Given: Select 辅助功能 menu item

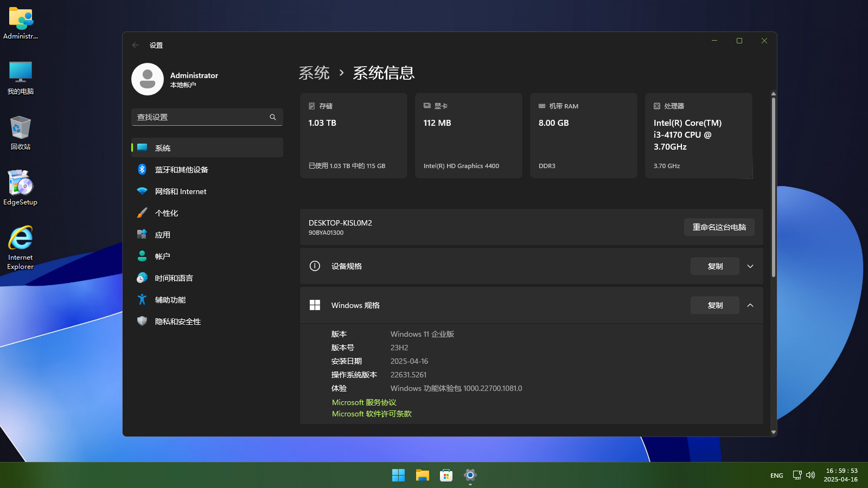Looking at the screenshot, I should click(x=207, y=299).
